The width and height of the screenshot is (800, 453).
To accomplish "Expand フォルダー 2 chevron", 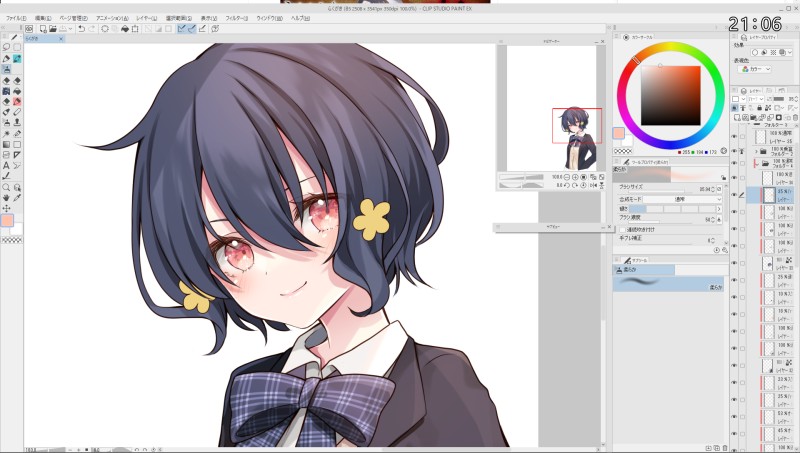I will click(x=756, y=152).
